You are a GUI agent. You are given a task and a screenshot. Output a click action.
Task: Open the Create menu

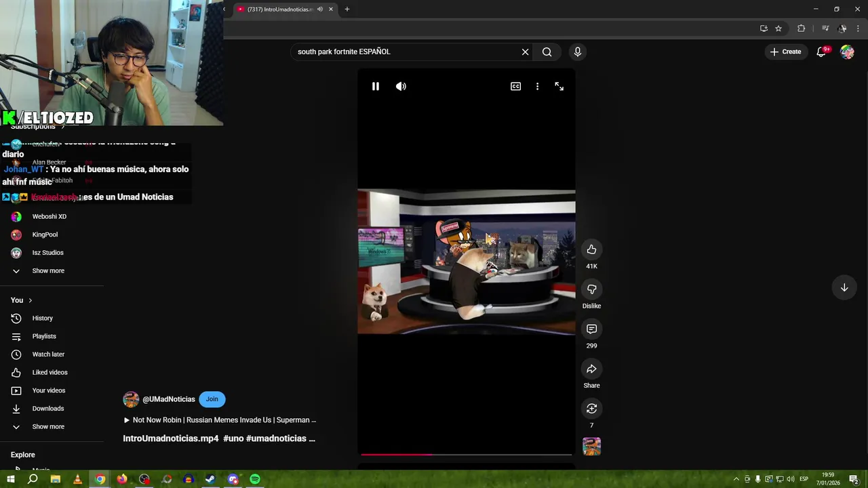pos(785,52)
